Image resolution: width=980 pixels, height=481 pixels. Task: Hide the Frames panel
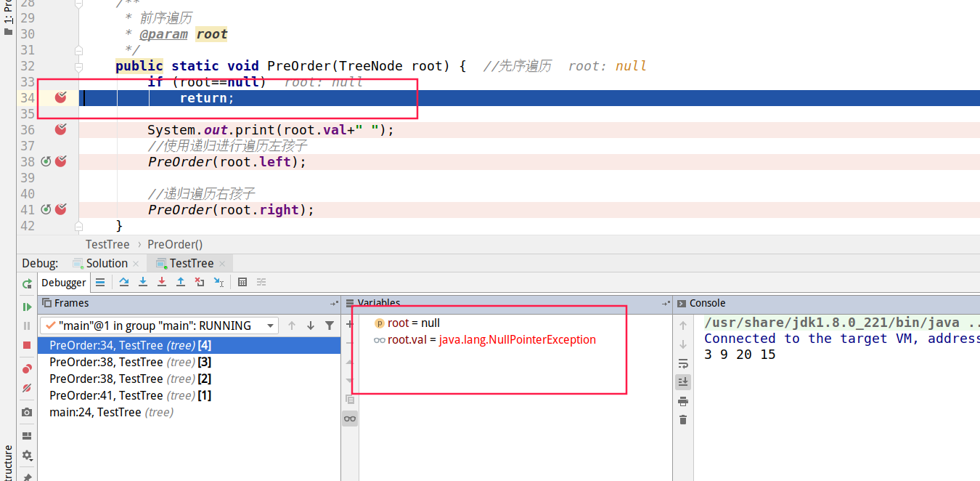click(x=334, y=304)
